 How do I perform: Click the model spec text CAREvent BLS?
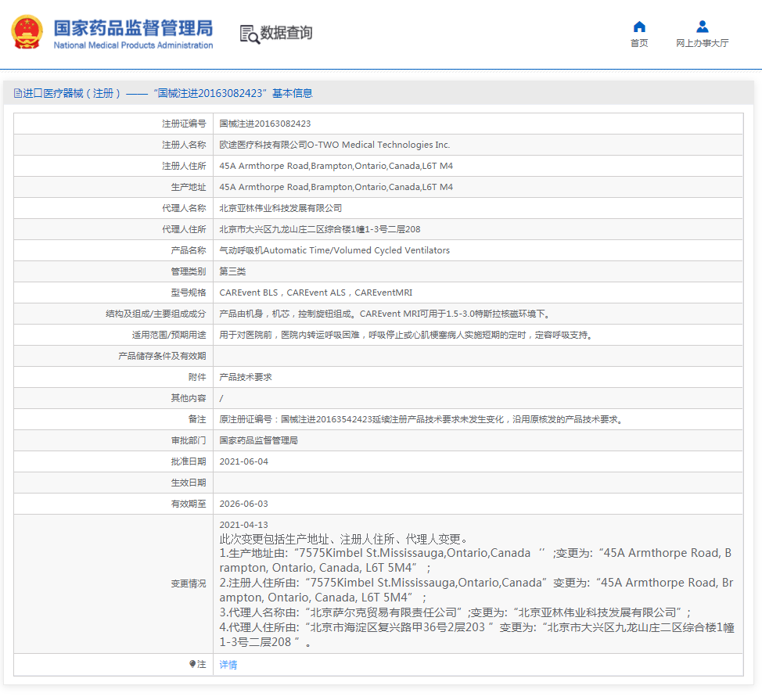coord(248,293)
